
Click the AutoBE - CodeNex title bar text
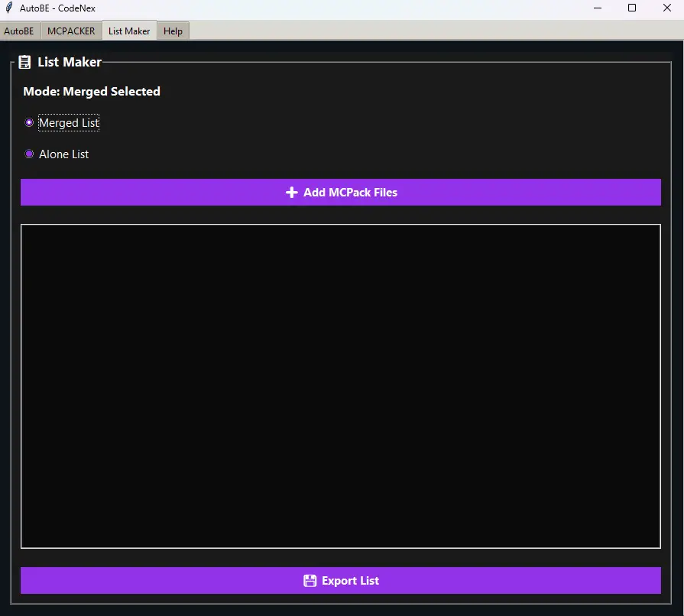pos(57,8)
